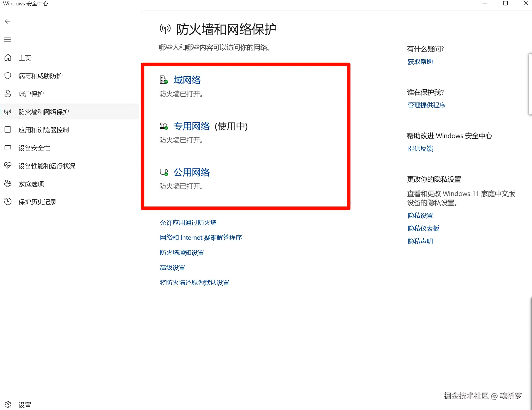Click the large antenna icon beside page title
532x410 pixels.
point(165,29)
